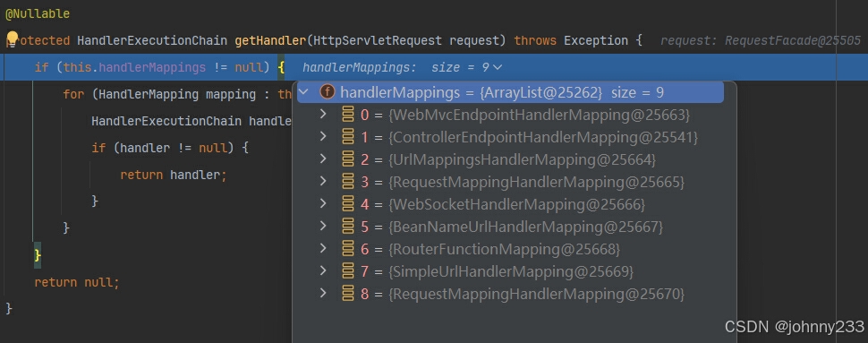Viewport: 868px width, 343px height.
Task: Click object icon of element 1
Action: pyautogui.click(x=348, y=137)
